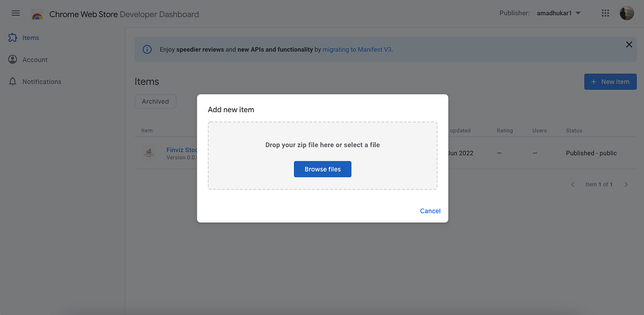
Task: Click the Notifications bell icon
Action: tap(13, 81)
